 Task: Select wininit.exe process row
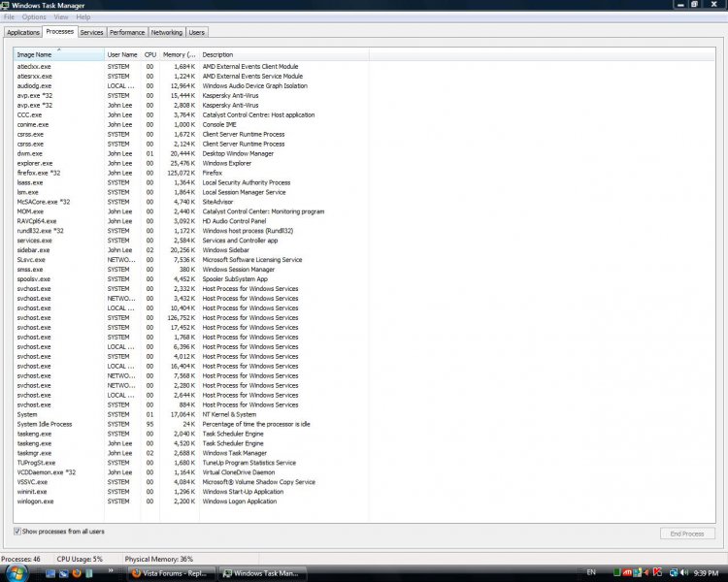(x=191, y=492)
